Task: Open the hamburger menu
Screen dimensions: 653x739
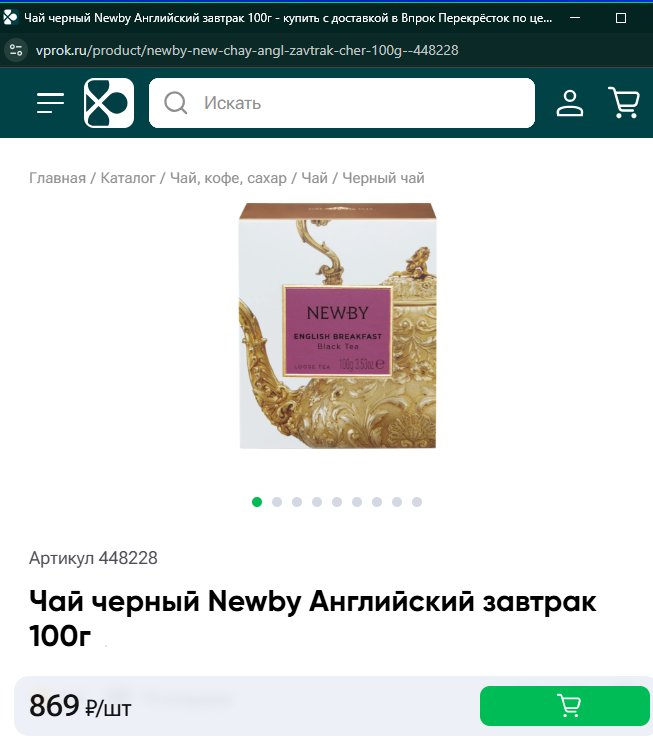Action: coord(50,103)
